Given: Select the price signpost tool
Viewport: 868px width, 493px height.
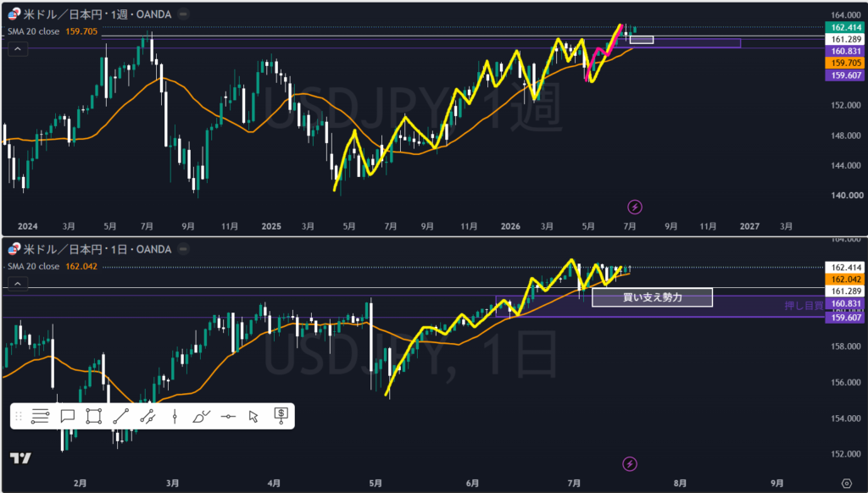Looking at the screenshot, I should (x=281, y=416).
